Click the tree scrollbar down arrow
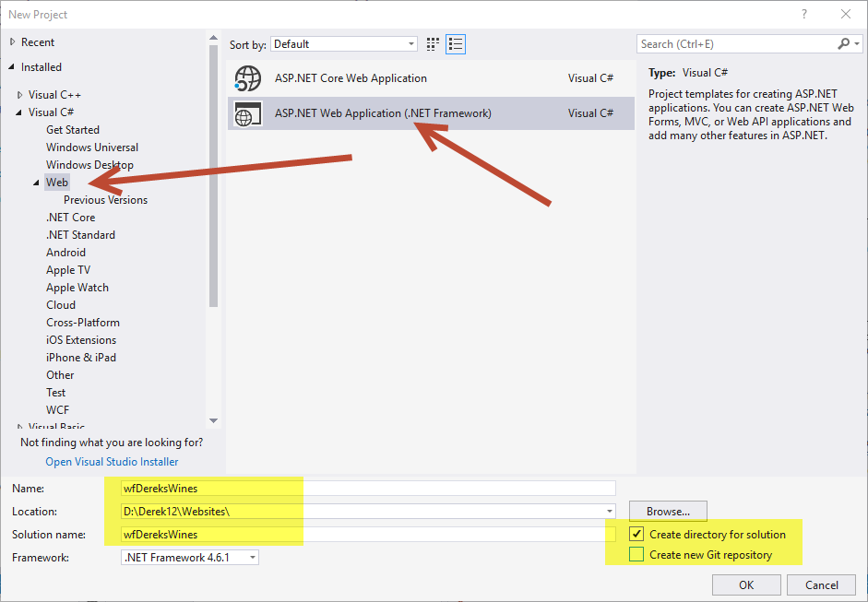868x602 pixels. click(213, 421)
